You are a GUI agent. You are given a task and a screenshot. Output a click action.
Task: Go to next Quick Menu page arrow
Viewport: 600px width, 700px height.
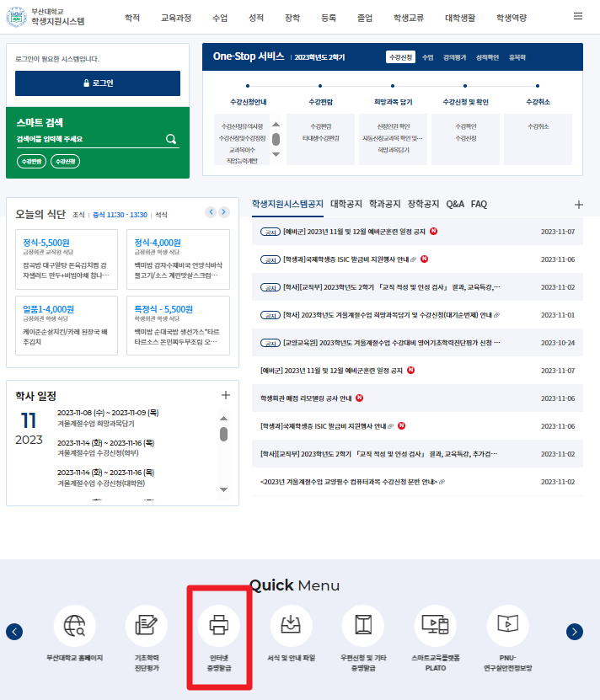[575, 632]
